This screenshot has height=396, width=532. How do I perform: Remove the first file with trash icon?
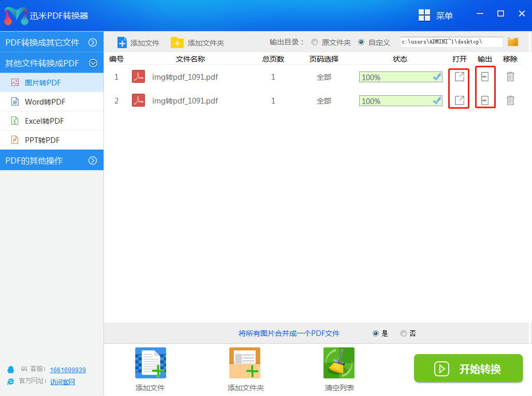[510, 77]
